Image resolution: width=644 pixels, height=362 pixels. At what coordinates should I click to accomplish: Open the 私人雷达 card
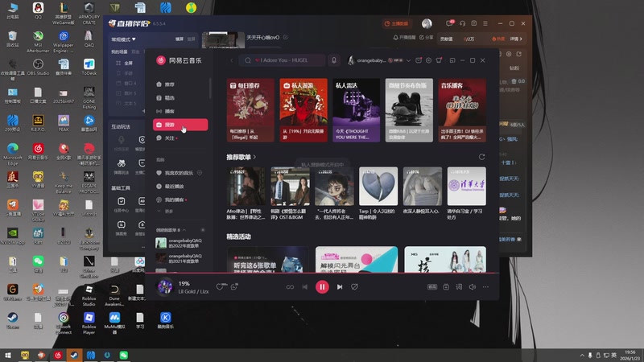pos(356,110)
